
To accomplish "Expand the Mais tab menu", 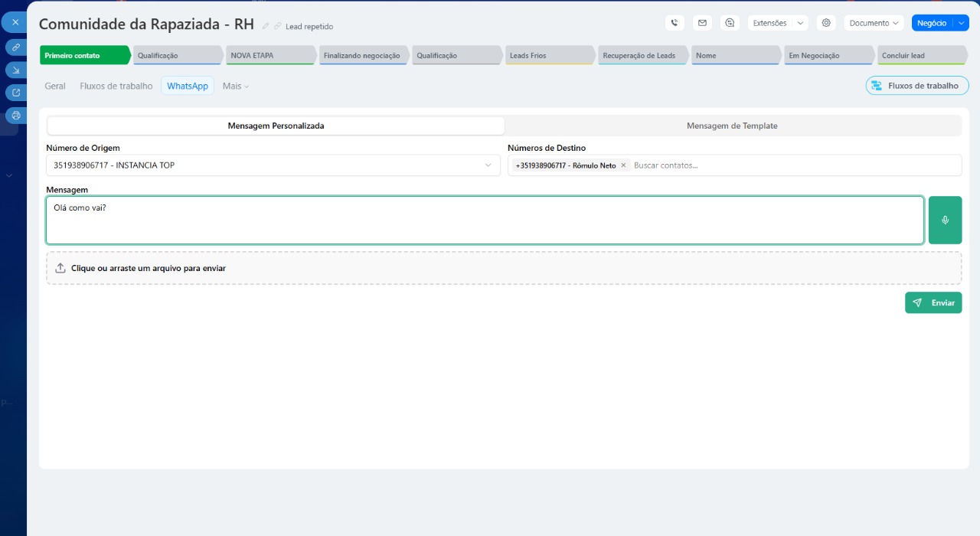I will pyautogui.click(x=236, y=87).
